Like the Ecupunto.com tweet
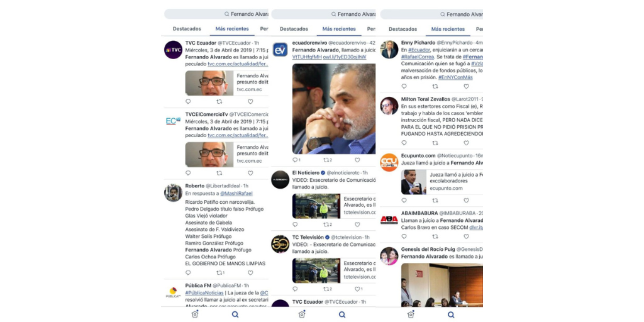 466,201
